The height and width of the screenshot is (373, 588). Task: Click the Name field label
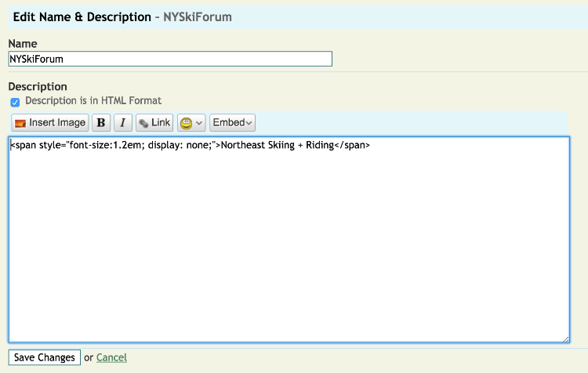pos(23,44)
